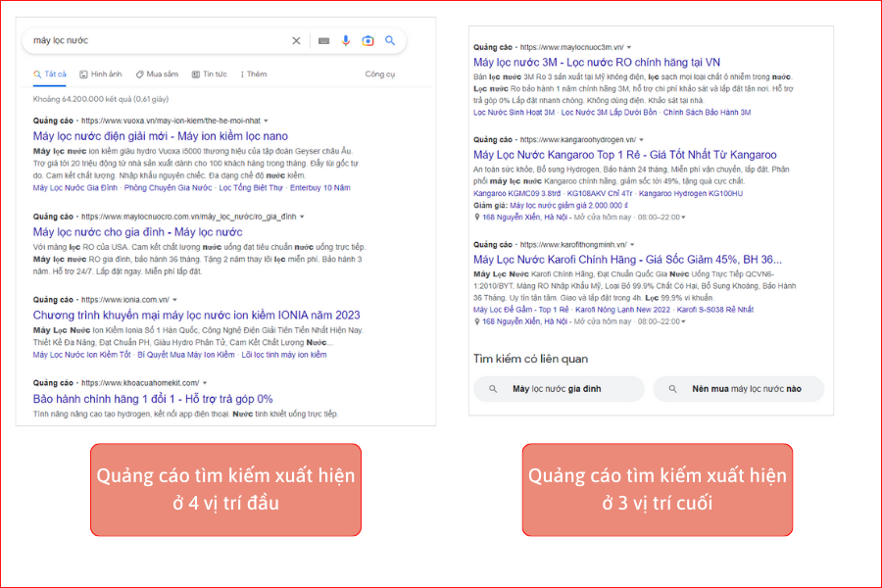This screenshot has width=882, height=588.
Task: Submit search with the magnifier icon
Action: (390, 40)
